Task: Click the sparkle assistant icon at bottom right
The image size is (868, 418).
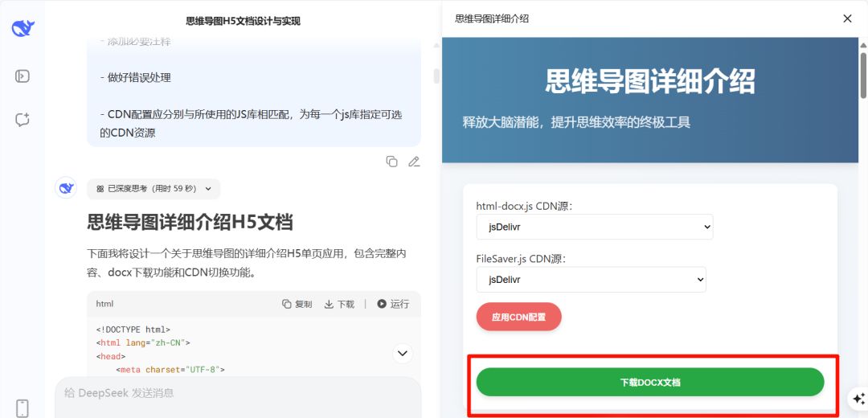Action: 858,398
